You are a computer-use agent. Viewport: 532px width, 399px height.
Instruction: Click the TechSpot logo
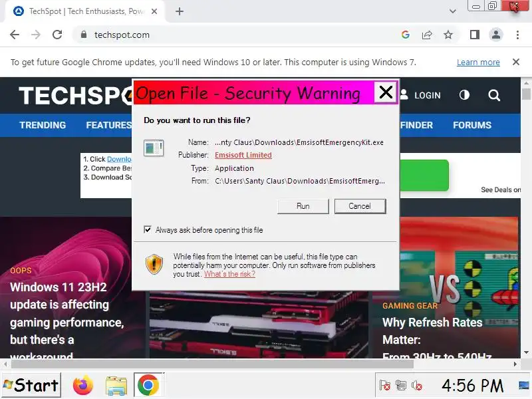75,95
